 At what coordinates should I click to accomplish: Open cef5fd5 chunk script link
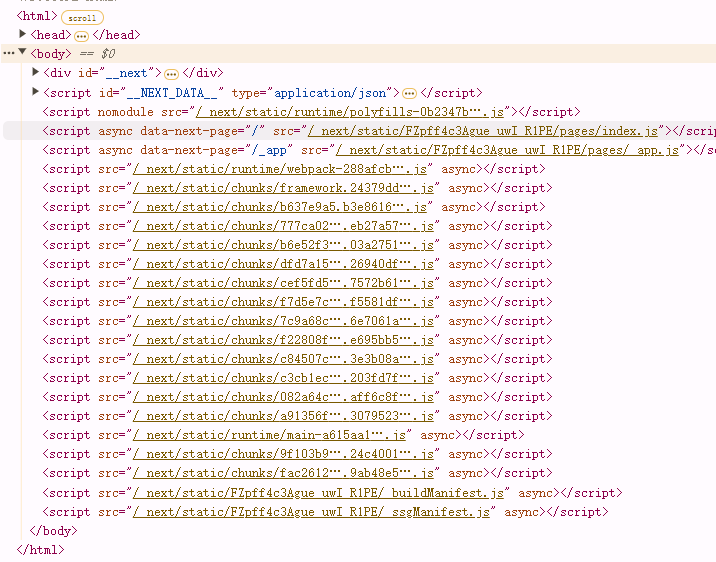tap(283, 284)
